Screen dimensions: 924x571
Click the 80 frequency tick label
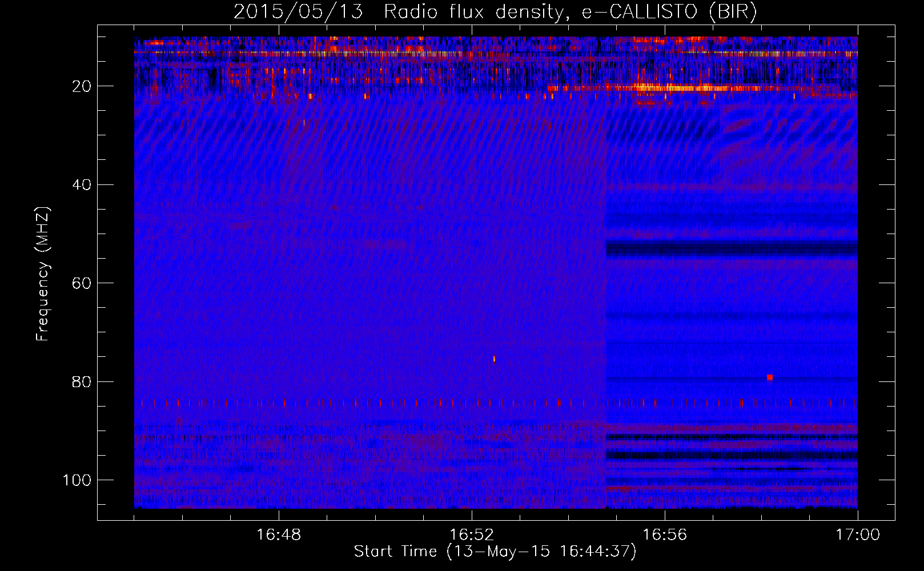point(82,381)
